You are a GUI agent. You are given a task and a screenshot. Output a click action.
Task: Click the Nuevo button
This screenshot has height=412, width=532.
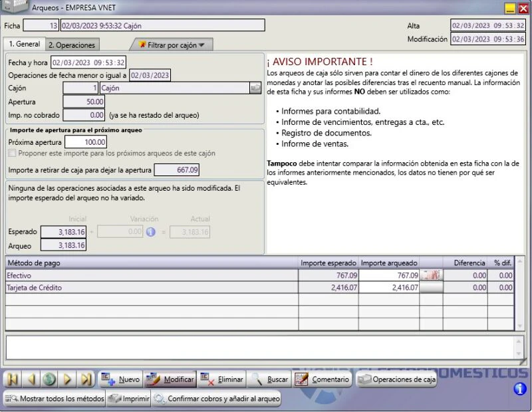120,379
